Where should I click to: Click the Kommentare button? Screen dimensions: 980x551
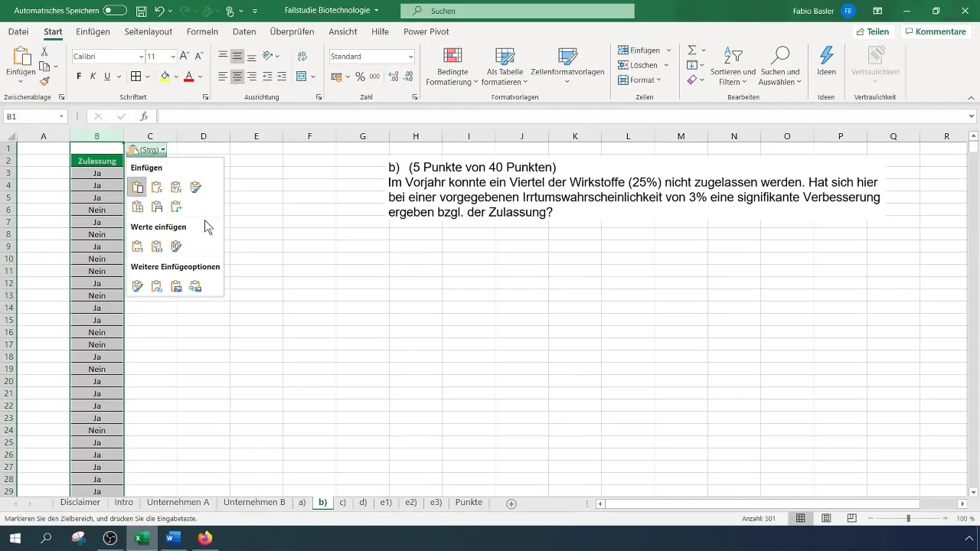(934, 31)
